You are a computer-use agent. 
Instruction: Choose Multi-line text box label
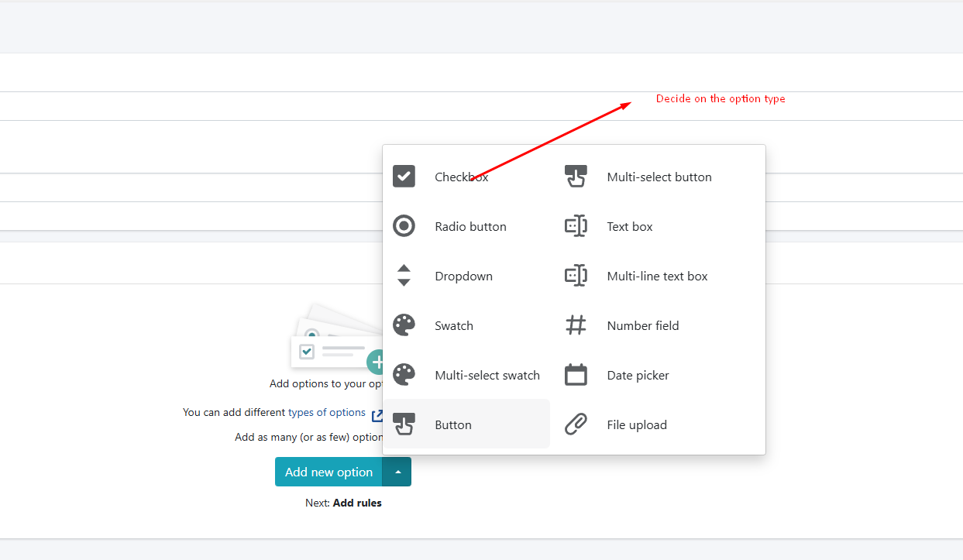[x=658, y=276]
